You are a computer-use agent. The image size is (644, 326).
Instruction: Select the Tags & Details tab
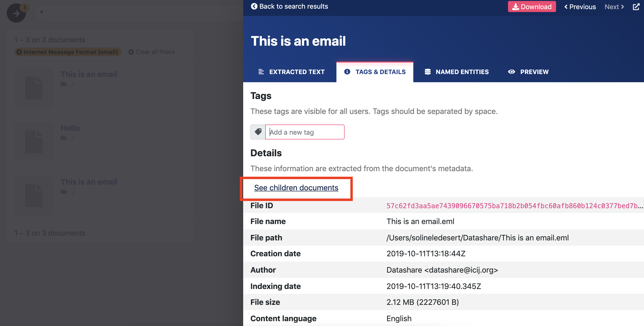(375, 72)
